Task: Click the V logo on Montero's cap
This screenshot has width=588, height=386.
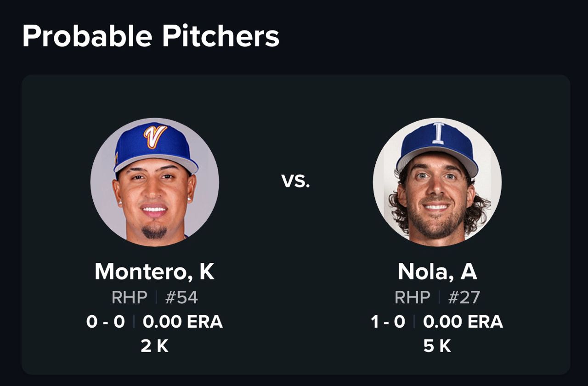Action: click(x=155, y=136)
